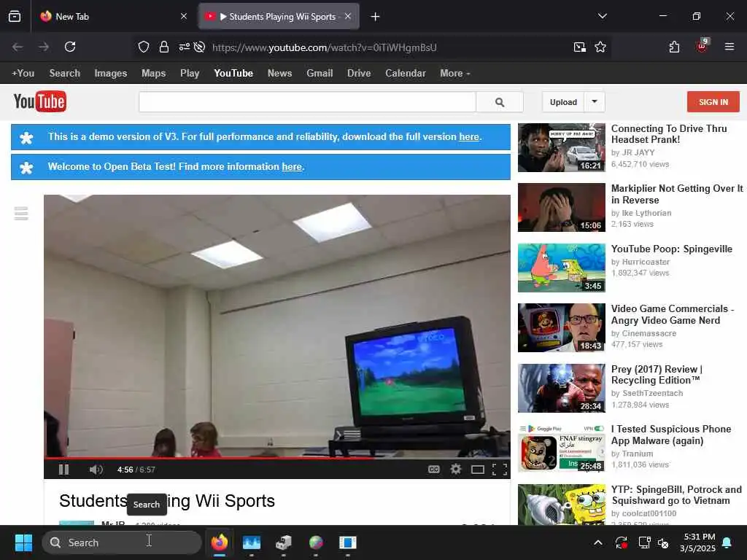This screenshot has height=560, width=747.
Task: Close the Students Playing Wii Sports tab
Action: [348, 16]
